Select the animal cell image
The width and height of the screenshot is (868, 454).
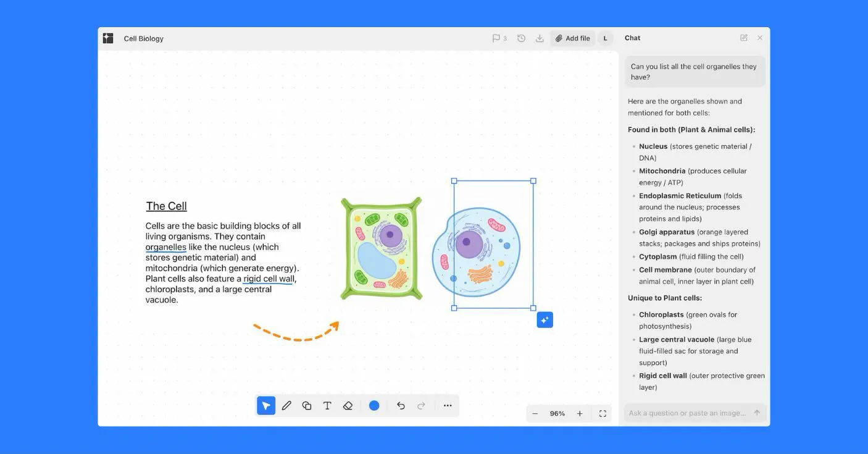tap(476, 251)
